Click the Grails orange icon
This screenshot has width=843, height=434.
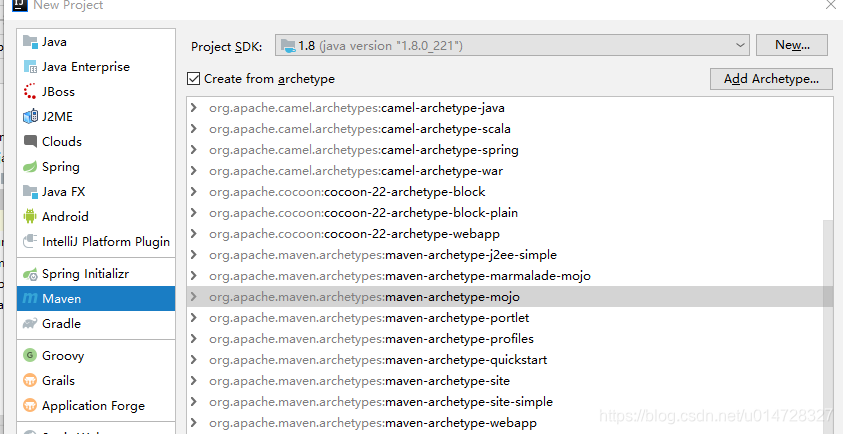[x=31, y=381]
